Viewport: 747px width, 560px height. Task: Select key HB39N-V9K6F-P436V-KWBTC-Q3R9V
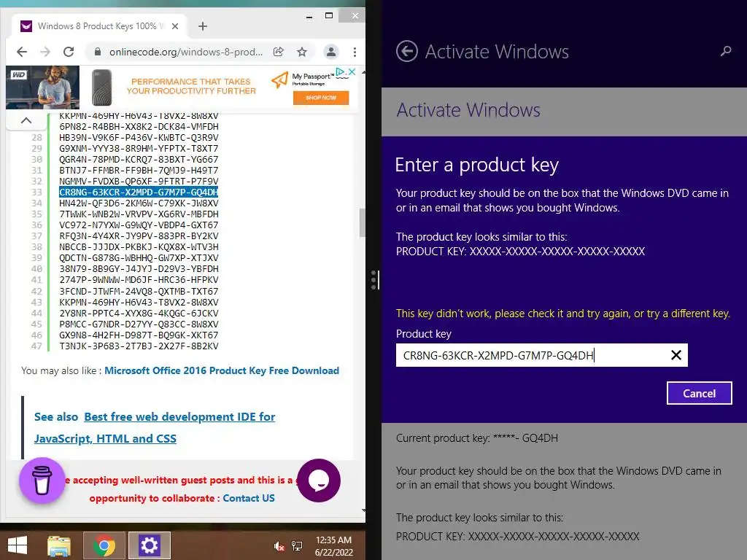pos(139,138)
